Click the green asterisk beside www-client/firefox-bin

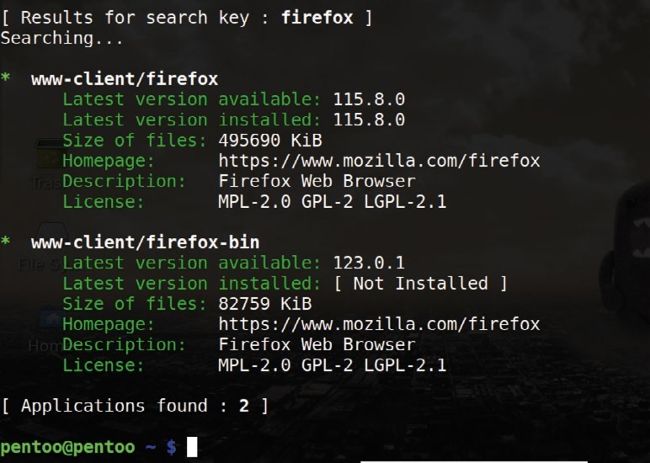click(6, 242)
